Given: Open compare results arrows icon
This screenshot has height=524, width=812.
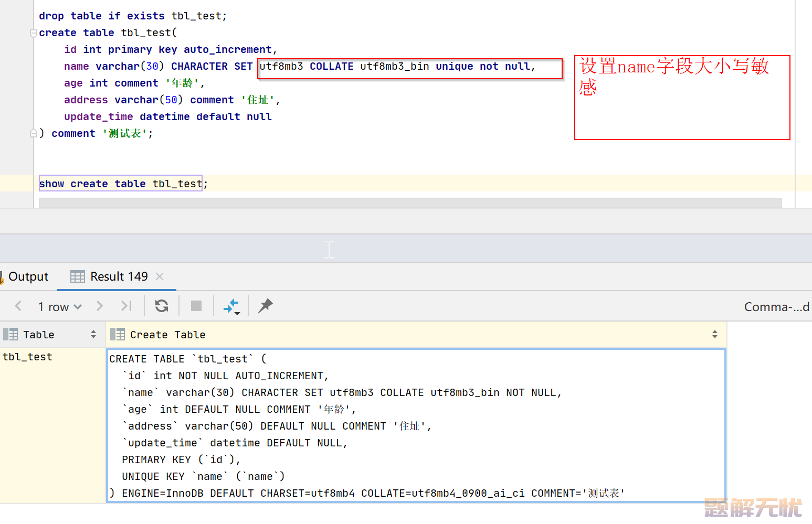Looking at the screenshot, I should click(x=231, y=306).
